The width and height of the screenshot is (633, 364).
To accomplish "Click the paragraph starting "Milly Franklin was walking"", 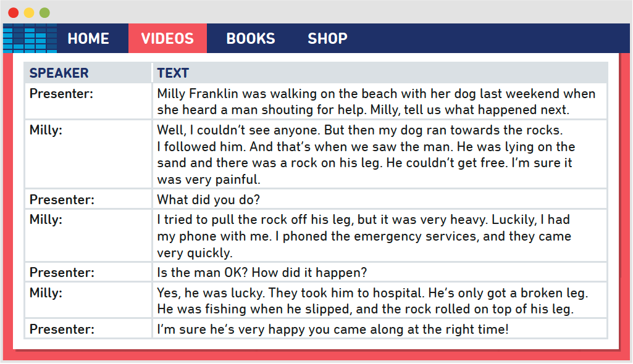I will pos(376,102).
